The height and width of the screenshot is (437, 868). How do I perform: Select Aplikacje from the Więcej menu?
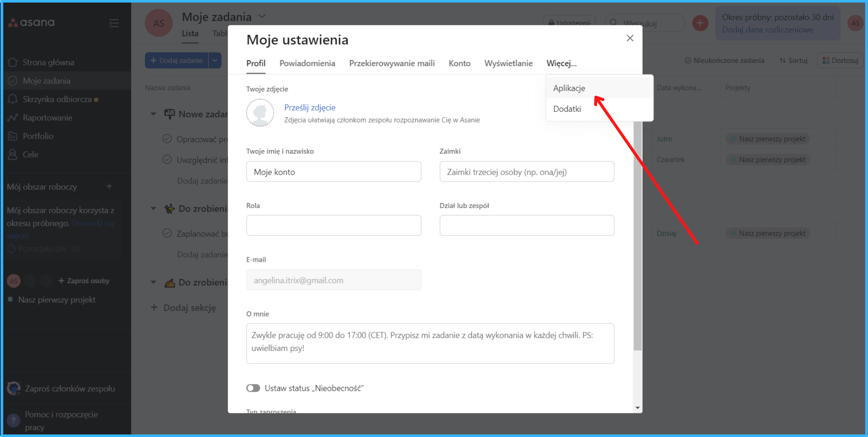pos(569,88)
